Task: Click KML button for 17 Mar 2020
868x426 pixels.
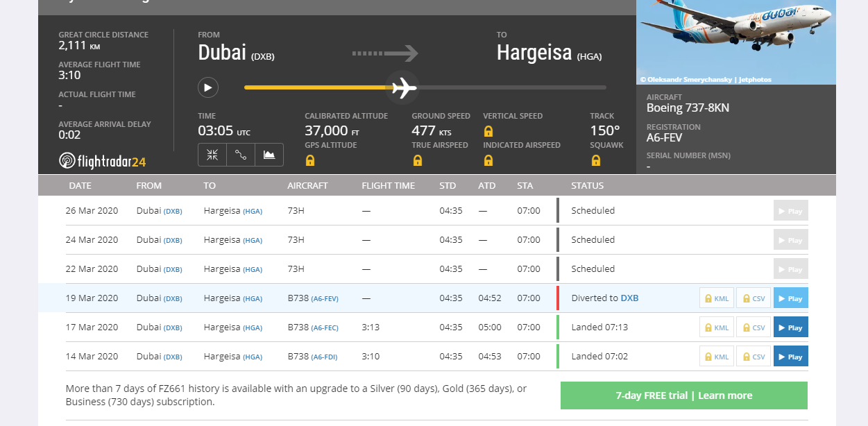Action: pyautogui.click(x=717, y=327)
